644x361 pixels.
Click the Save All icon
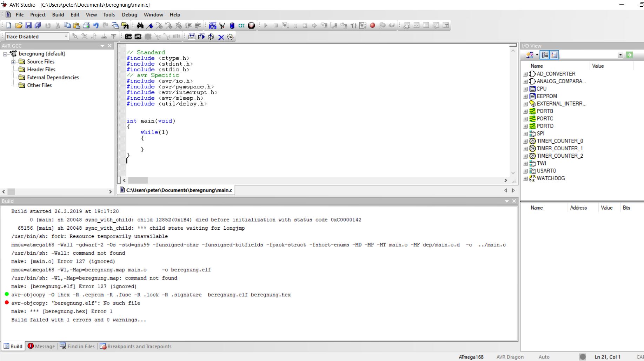point(38,25)
